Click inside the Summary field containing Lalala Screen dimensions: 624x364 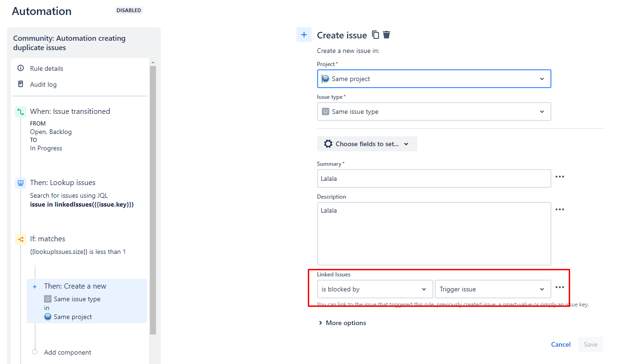coord(434,178)
